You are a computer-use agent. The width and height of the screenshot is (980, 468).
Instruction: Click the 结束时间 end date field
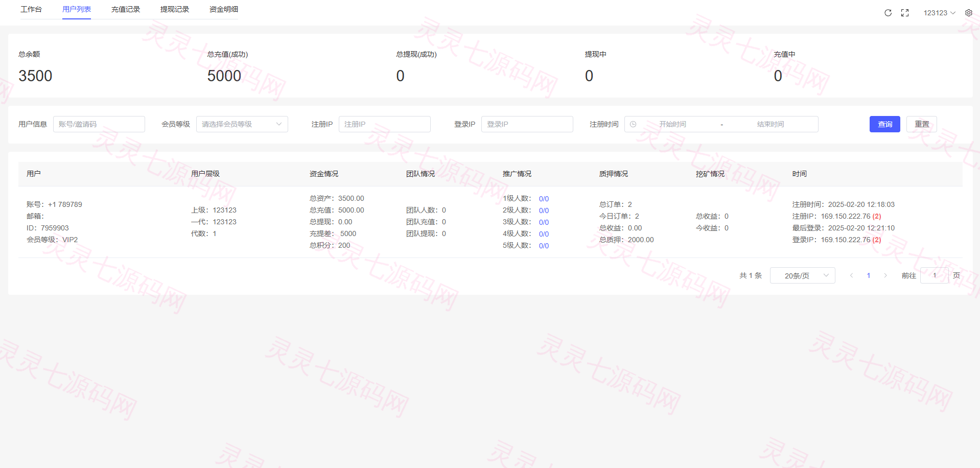[x=771, y=124]
